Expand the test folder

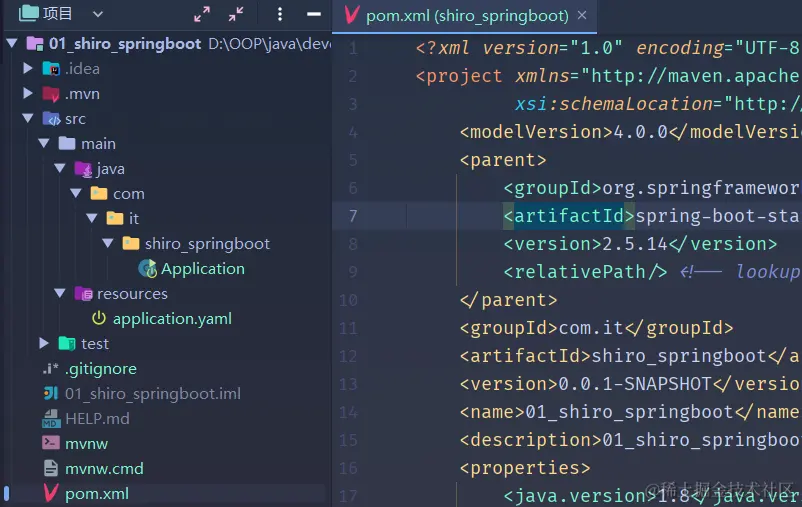44,343
